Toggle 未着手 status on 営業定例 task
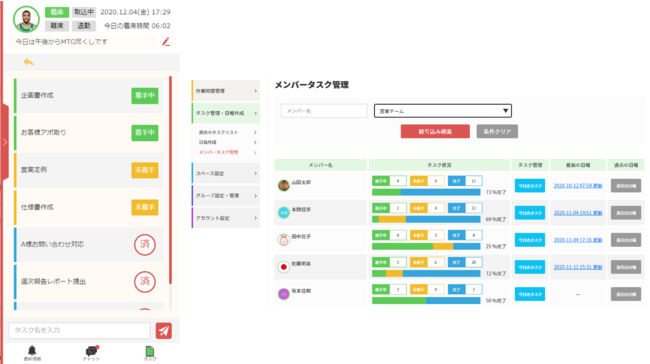This screenshot has height=364, width=650. 145,170
